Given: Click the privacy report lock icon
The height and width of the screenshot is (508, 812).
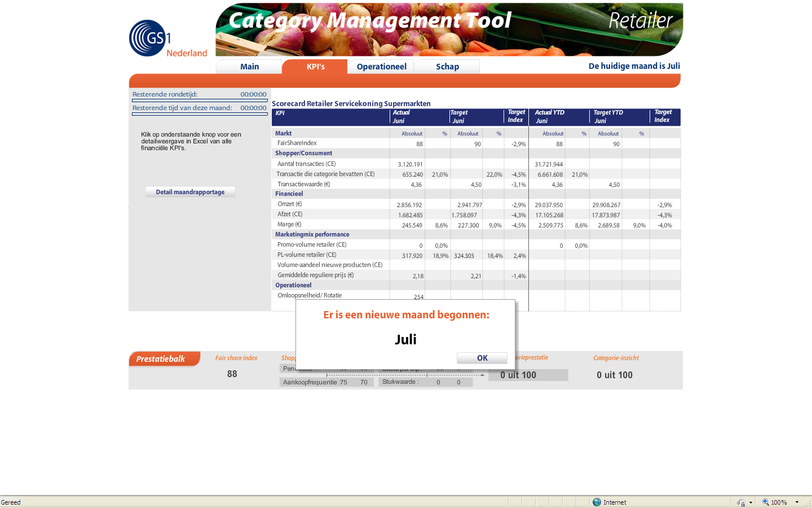Looking at the screenshot, I should (740, 502).
